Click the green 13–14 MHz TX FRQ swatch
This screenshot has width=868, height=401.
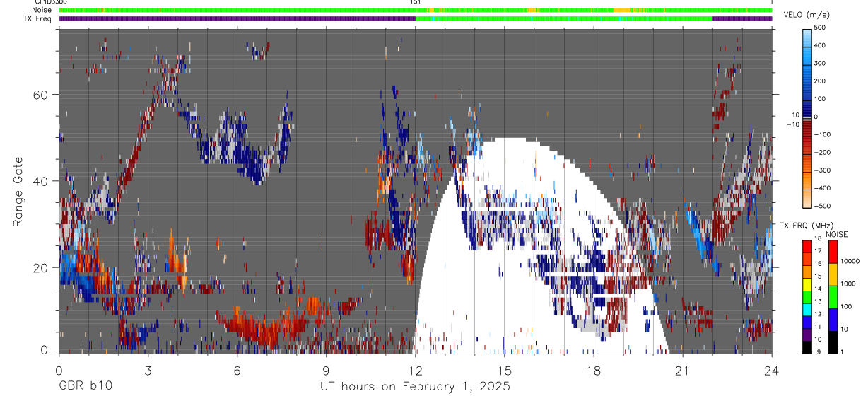807,297
